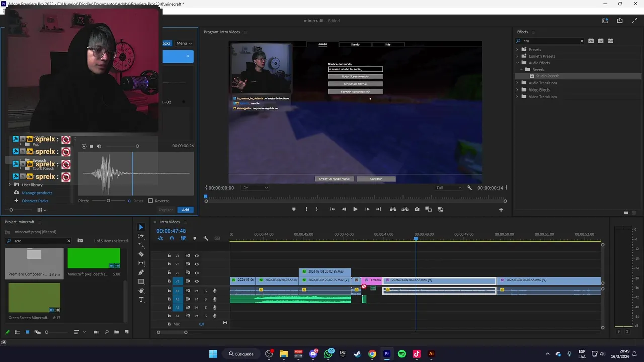The width and height of the screenshot is (644, 362).
Task: Click Go to In point button
Action: coord(332,209)
